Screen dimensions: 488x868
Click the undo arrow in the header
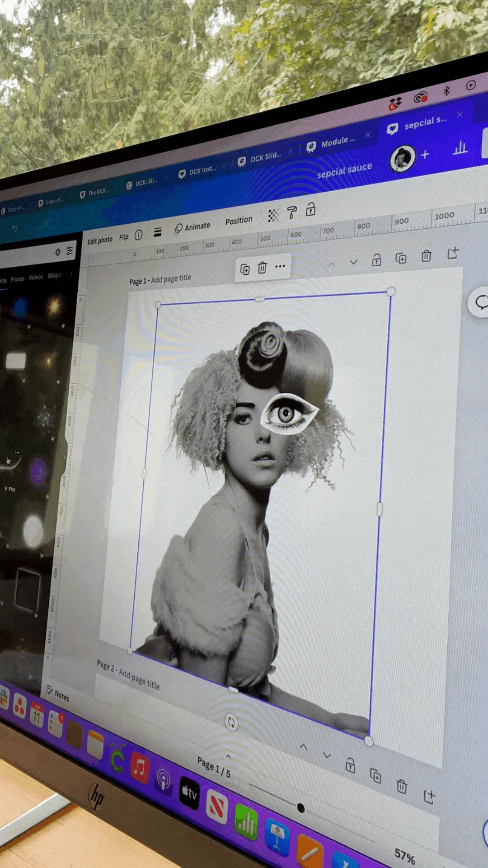[14, 229]
